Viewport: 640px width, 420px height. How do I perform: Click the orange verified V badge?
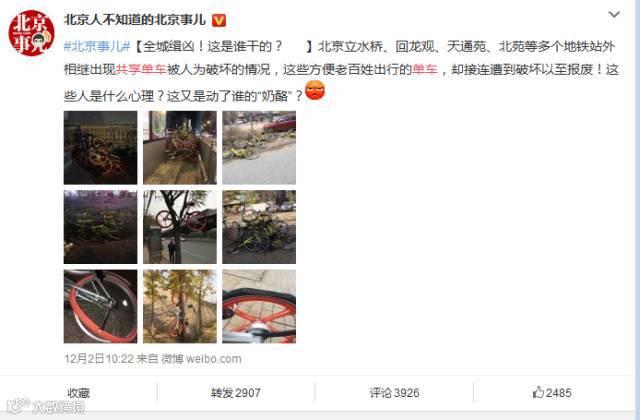click(x=219, y=20)
